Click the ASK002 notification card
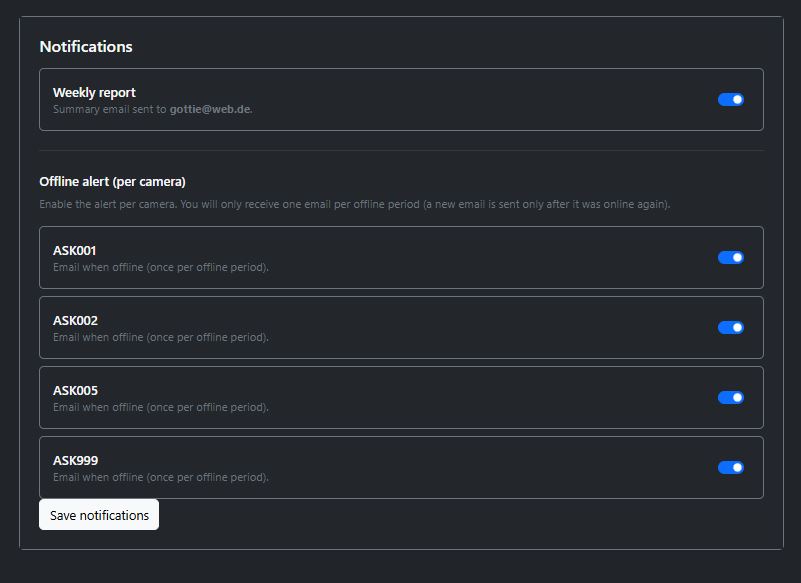 click(x=400, y=327)
